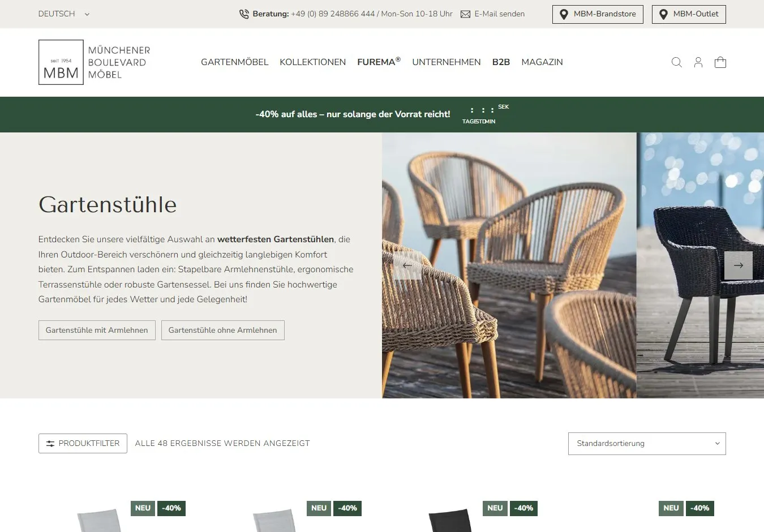Image resolution: width=764 pixels, height=532 pixels.
Task: Click Gartenstühle mit Armlehnen button
Action: tap(97, 331)
